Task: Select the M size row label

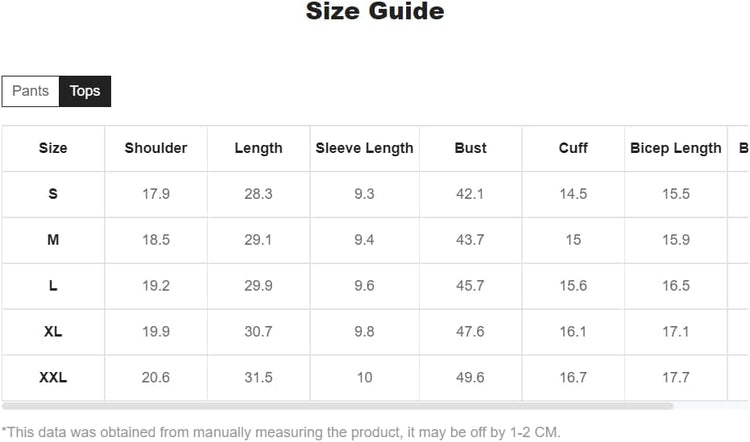Action: 53,240
